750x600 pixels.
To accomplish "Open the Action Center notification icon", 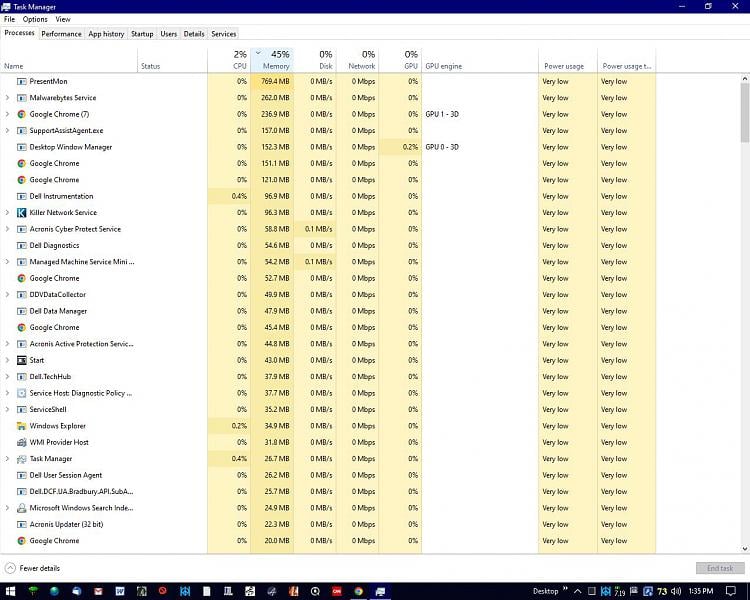I will click(x=730, y=591).
